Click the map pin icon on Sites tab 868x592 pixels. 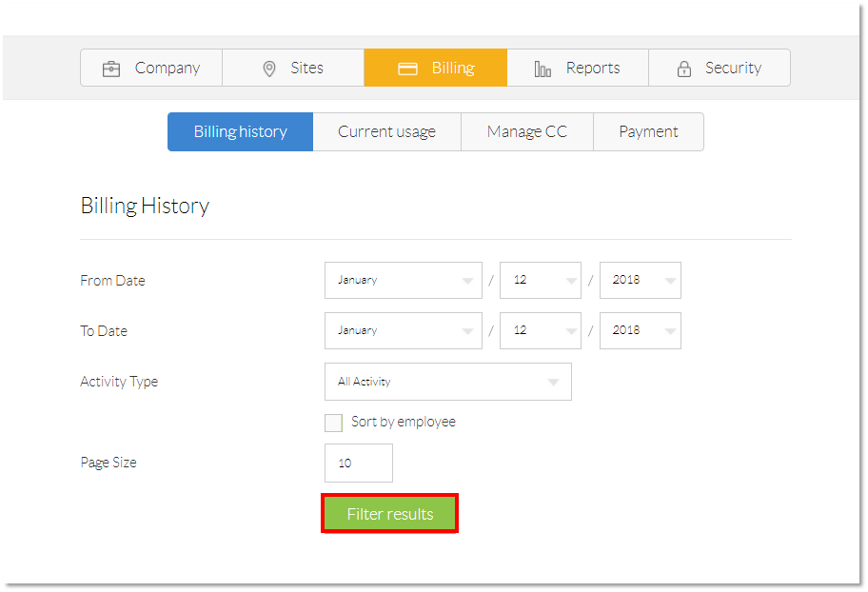[x=269, y=69]
